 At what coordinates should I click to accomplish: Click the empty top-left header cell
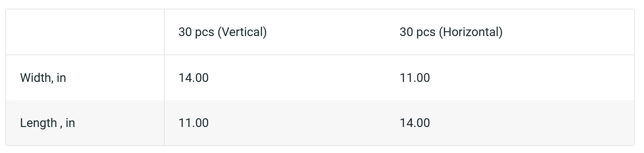85,32
